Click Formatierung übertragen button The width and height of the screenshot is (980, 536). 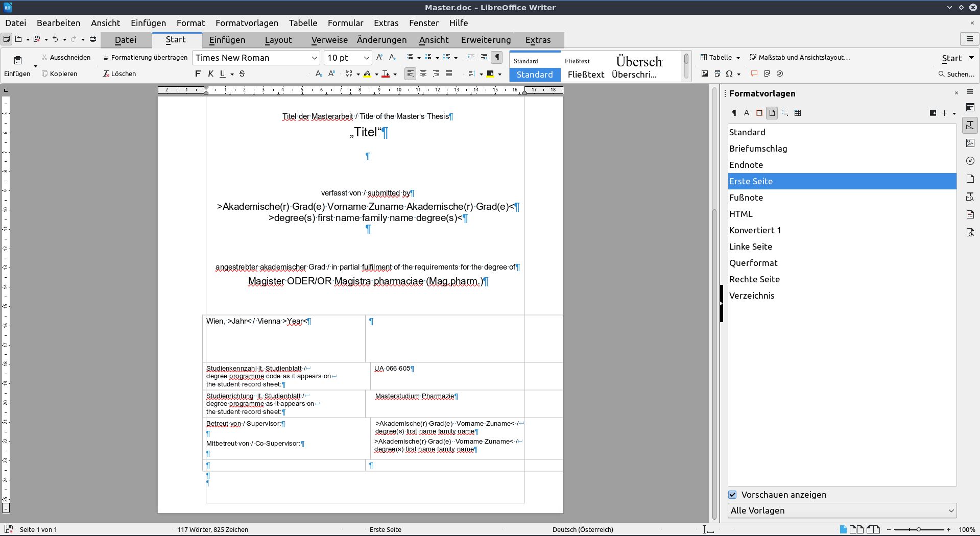click(145, 57)
